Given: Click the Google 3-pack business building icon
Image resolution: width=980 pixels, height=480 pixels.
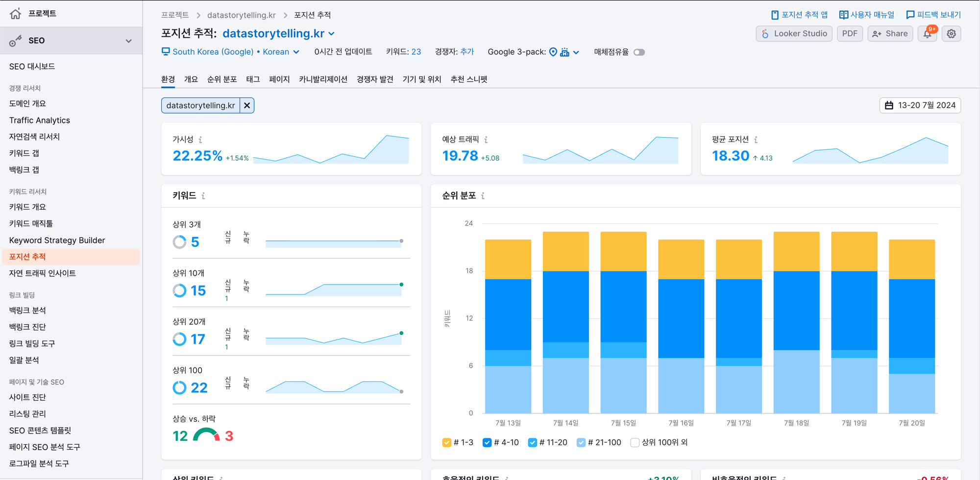Looking at the screenshot, I should 564,52.
